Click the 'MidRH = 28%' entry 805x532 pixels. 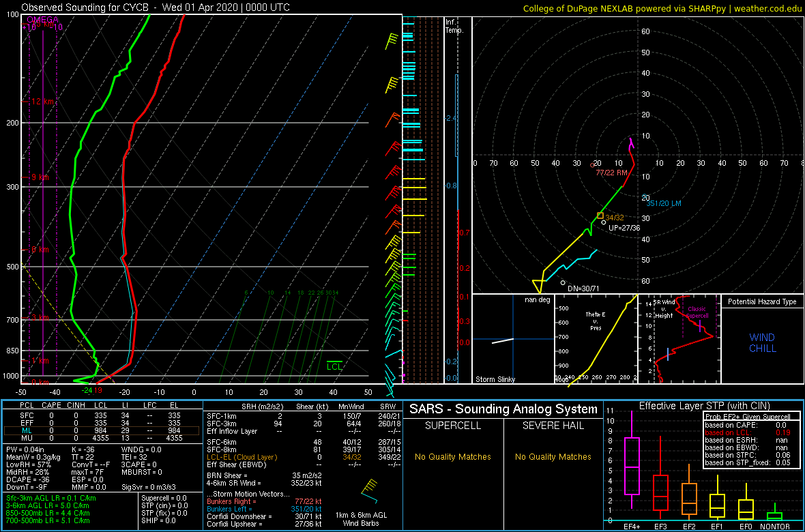[28, 472]
